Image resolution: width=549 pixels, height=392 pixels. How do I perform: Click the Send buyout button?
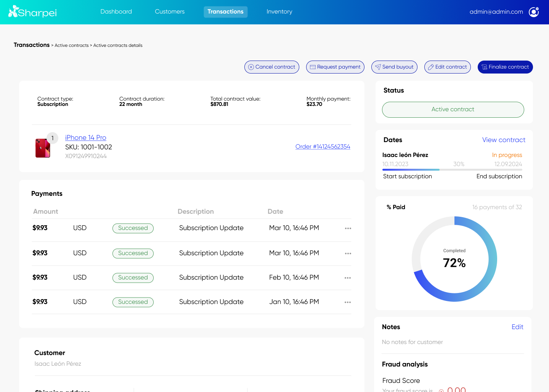click(x=394, y=67)
